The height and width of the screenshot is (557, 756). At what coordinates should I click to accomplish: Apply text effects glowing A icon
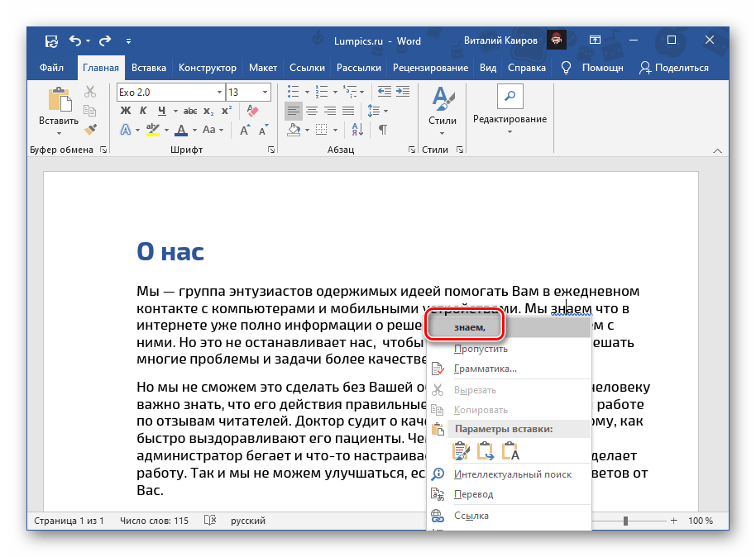pos(126,130)
